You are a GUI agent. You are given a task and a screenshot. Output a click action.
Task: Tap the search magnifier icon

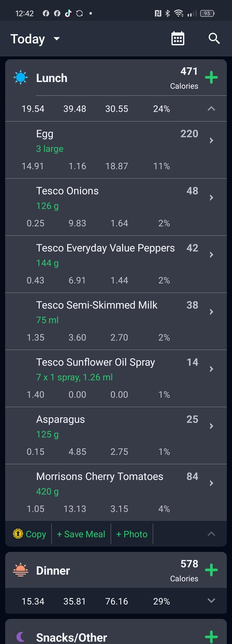coord(214,38)
